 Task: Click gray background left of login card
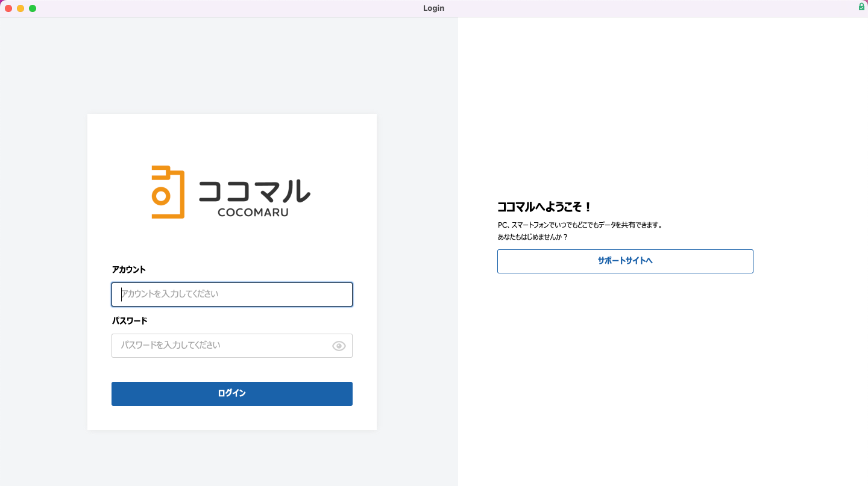click(43, 271)
